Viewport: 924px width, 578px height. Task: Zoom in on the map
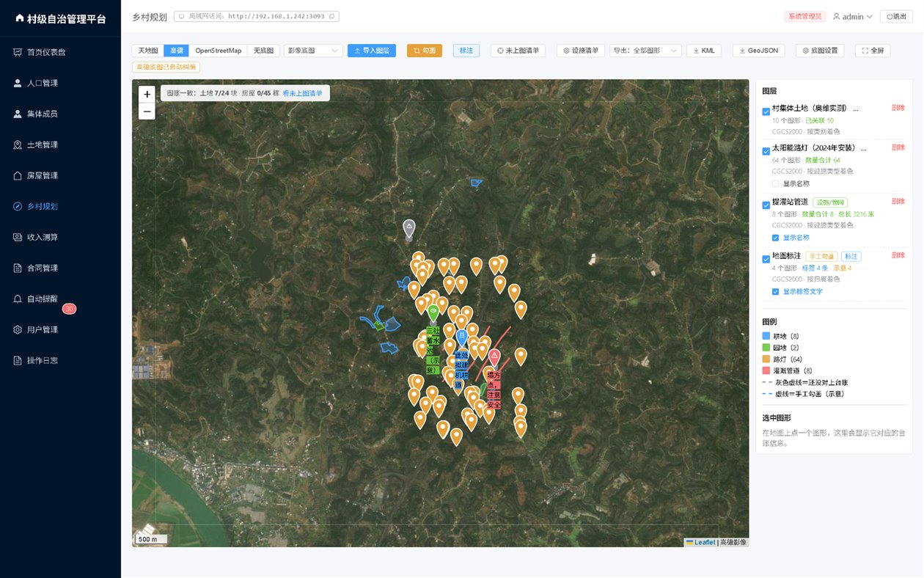[x=147, y=94]
